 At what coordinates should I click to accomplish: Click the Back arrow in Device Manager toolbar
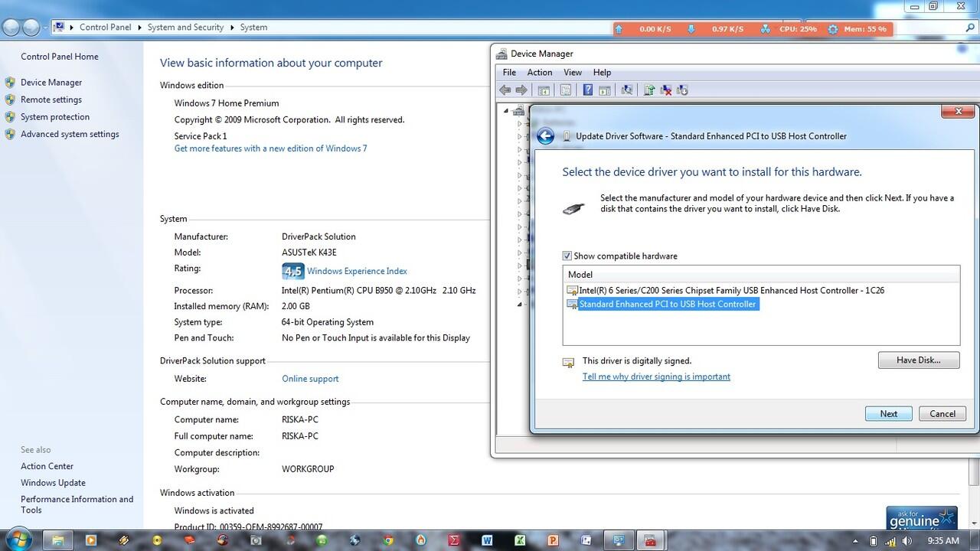(x=505, y=90)
